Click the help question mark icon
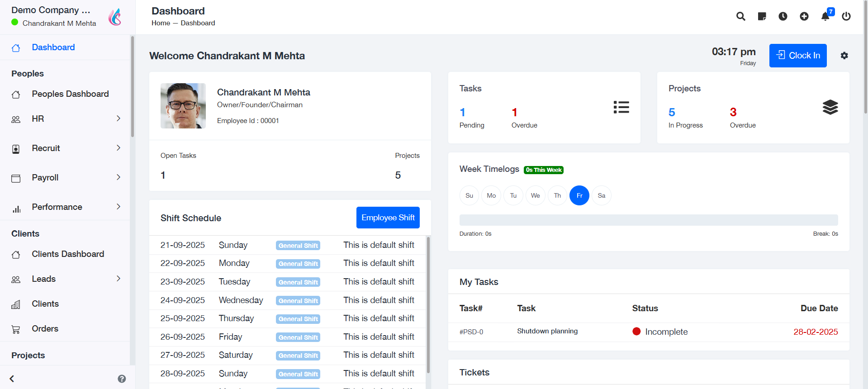 point(122,379)
